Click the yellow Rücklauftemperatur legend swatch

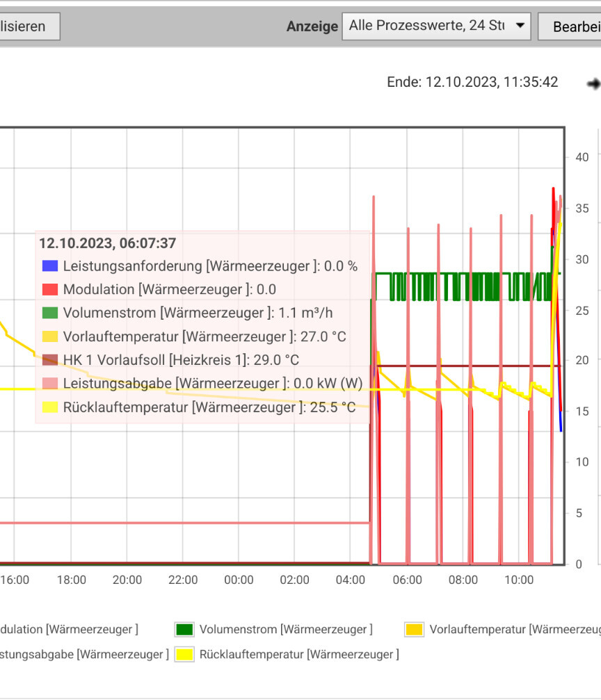tap(184, 654)
